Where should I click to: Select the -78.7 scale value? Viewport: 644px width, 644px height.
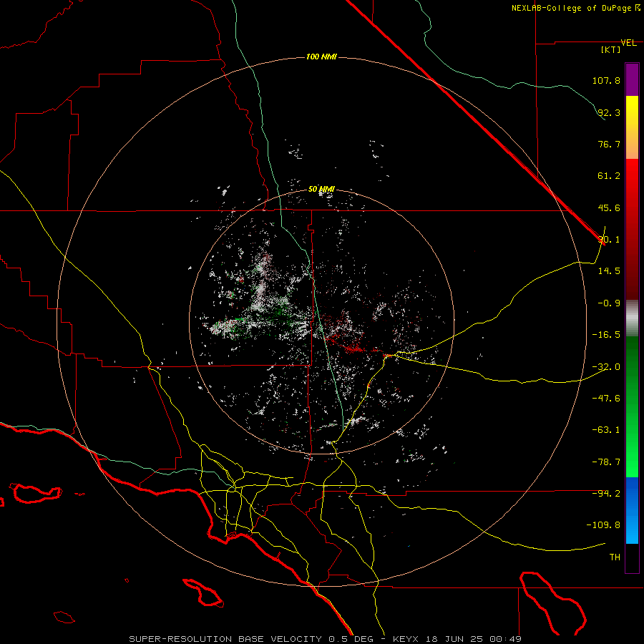pos(606,462)
